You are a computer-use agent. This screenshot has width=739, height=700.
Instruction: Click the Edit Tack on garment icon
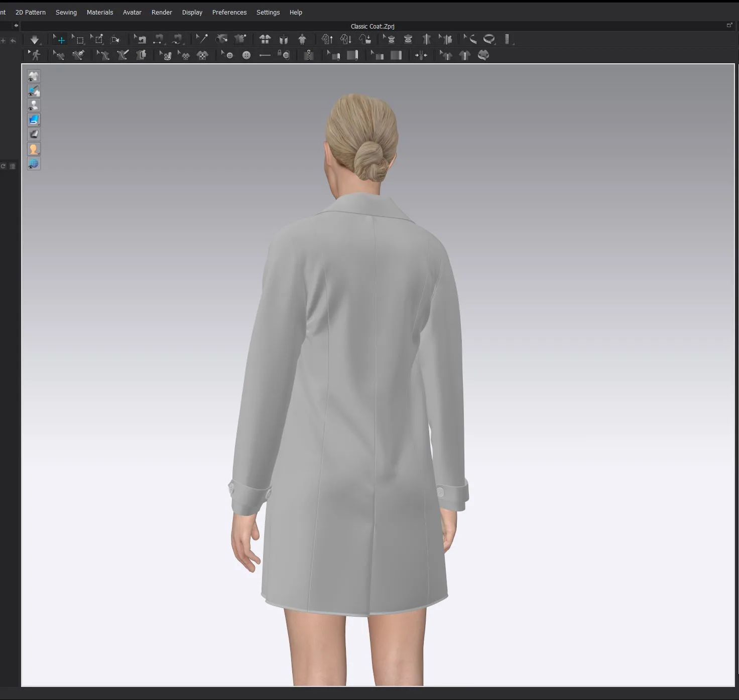[x=240, y=39]
